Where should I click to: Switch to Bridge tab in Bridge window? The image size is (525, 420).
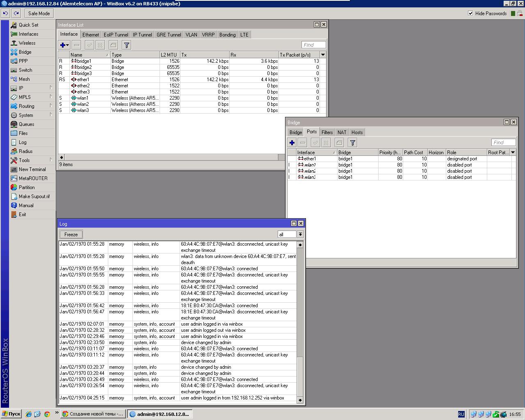coord(296,132)
